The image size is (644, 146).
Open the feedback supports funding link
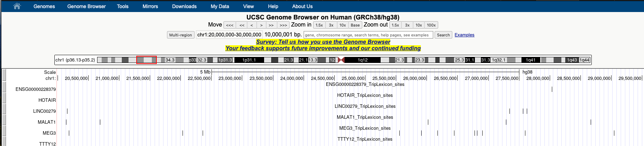pos(323,48)
